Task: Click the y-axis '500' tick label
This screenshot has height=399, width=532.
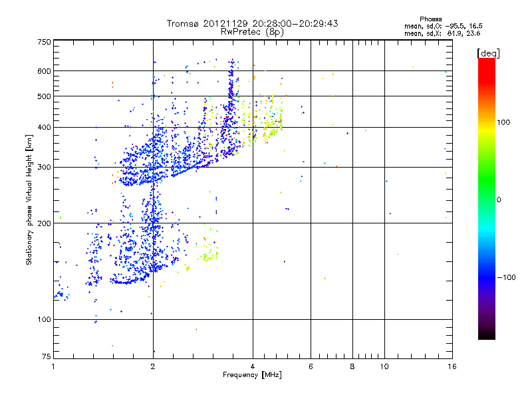Action: pyautogui.click(x=44, y=96)
